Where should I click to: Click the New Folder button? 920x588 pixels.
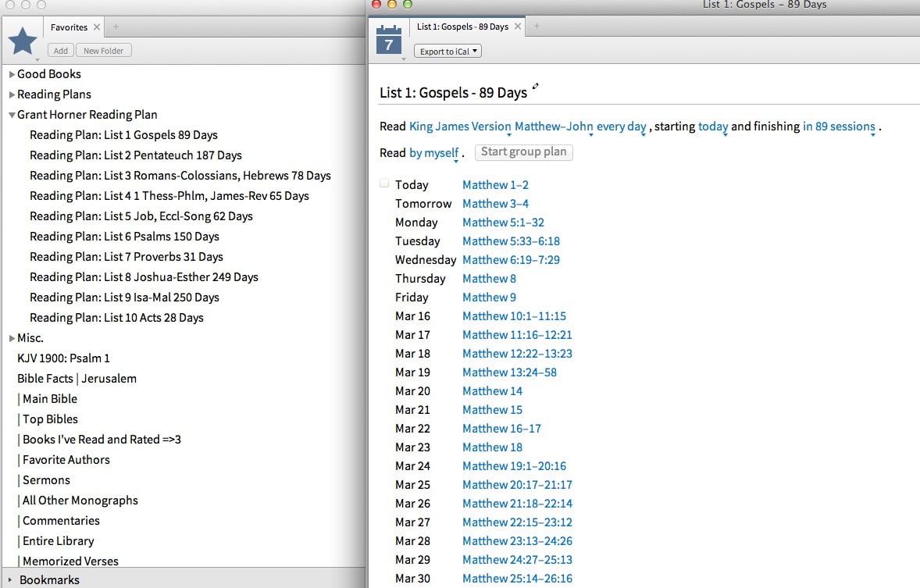(x=103, y=50)
